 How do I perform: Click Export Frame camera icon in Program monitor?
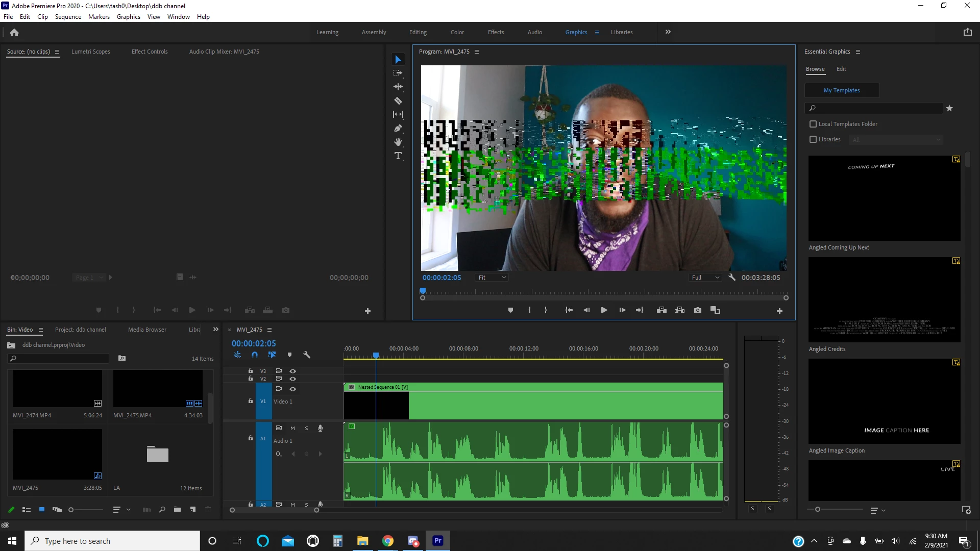click(x=698, y=310)
